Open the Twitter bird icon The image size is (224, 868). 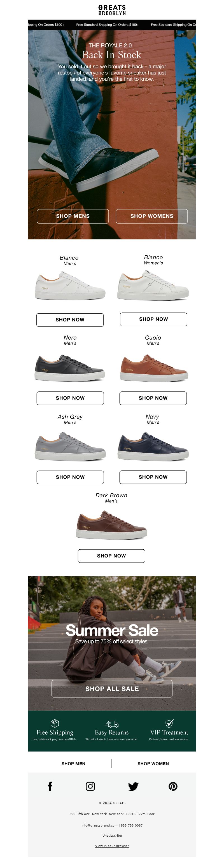click(133, 787)
